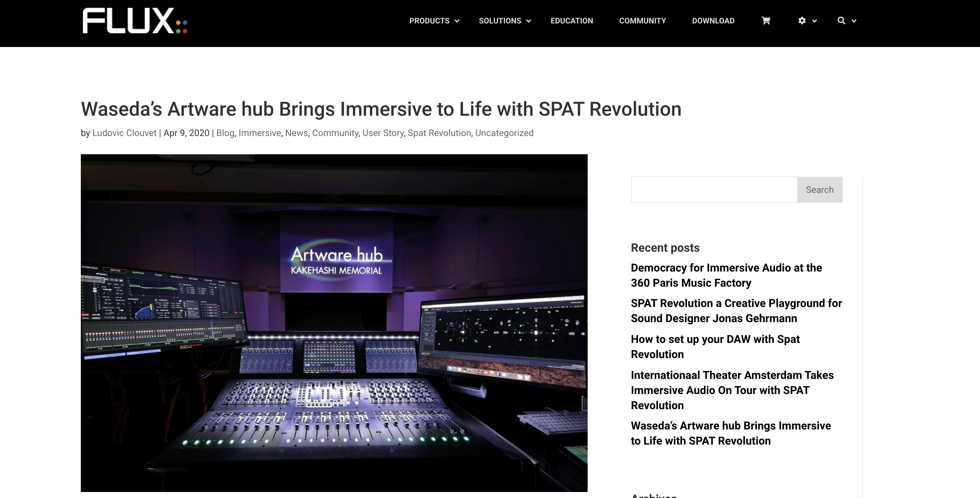Click the settings gear icon
Viewport: 980px width, 498px height.
pos(802,21)
